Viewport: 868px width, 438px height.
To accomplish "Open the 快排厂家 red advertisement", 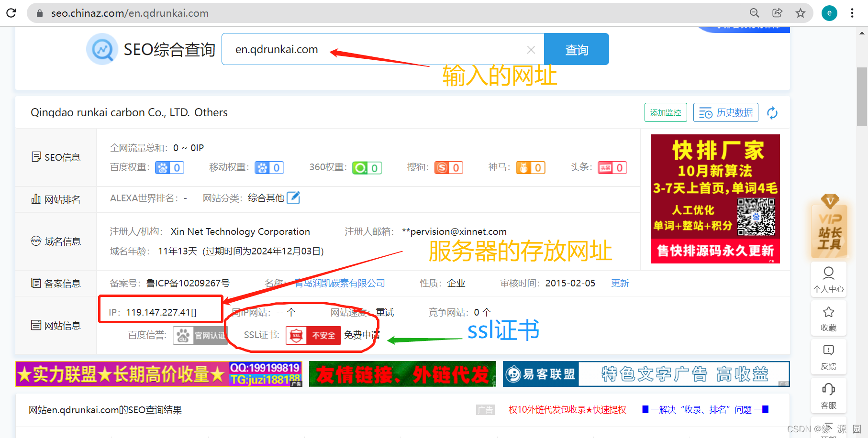I will pyautogui.click(x=715, y=199).
